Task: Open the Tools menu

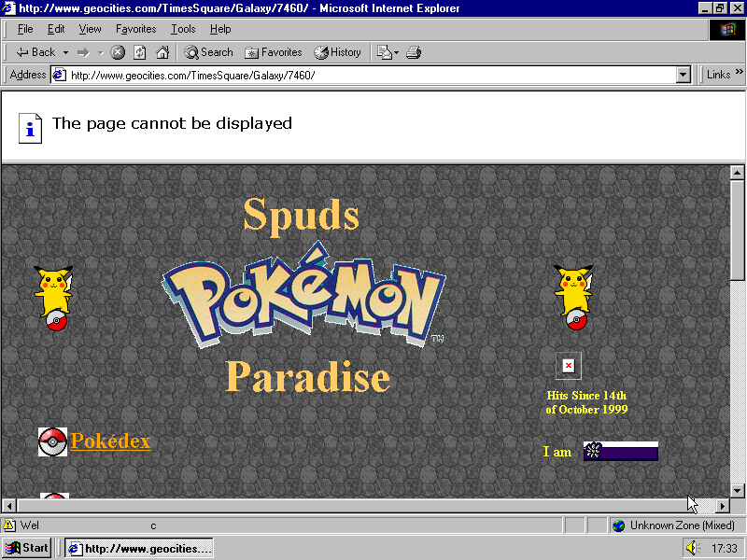Action: pyautogui.click(x=183, y=29)
